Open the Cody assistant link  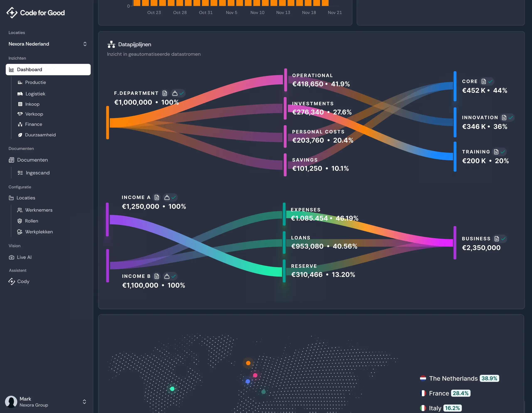pos(23,281)
